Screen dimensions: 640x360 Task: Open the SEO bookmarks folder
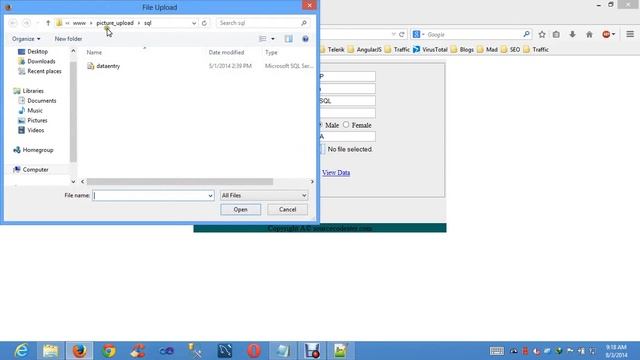click(511, 49)
